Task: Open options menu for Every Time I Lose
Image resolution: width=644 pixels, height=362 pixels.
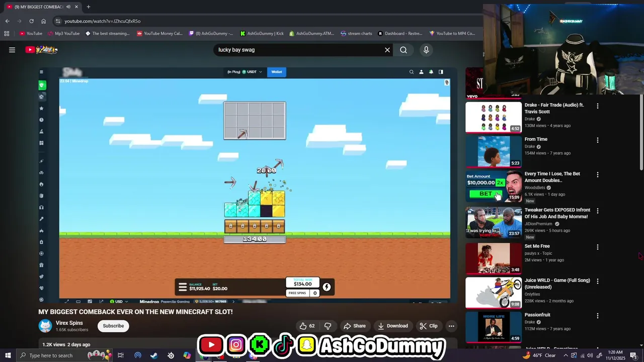Action: [598, 174]
